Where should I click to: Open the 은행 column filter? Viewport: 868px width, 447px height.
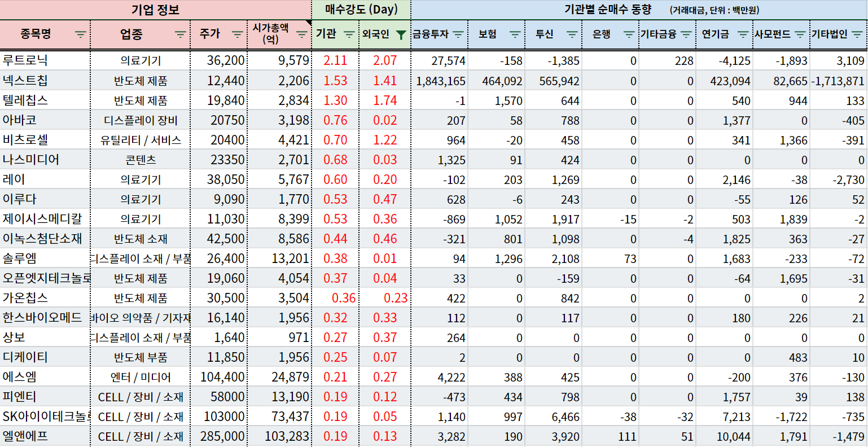pyautogui.click(x=629, y=34)
